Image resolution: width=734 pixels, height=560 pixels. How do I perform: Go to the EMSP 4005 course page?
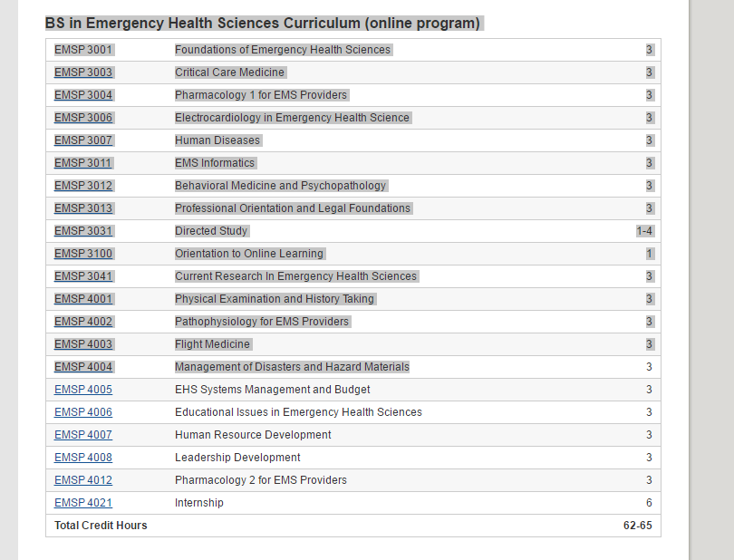click(x=83, y=390)
